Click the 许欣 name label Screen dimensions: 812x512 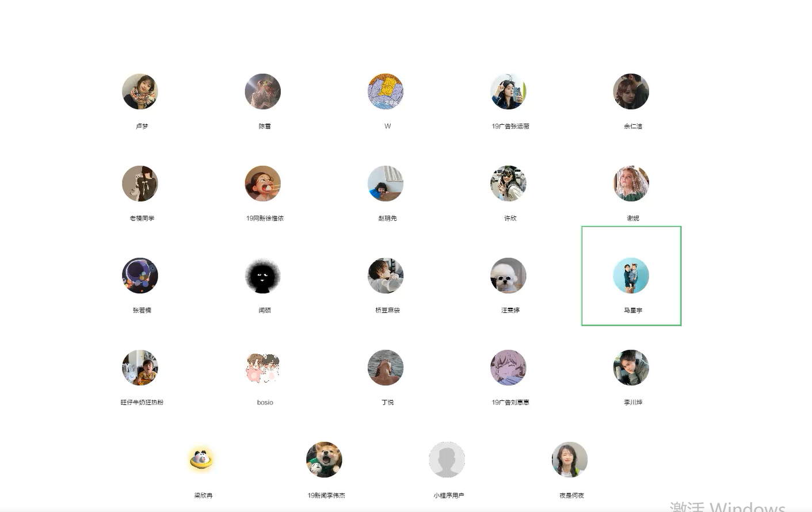(510, 218)
